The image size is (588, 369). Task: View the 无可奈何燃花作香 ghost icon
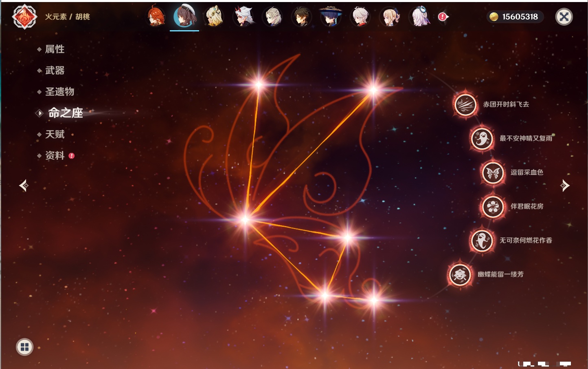click(x=482, y=240)
